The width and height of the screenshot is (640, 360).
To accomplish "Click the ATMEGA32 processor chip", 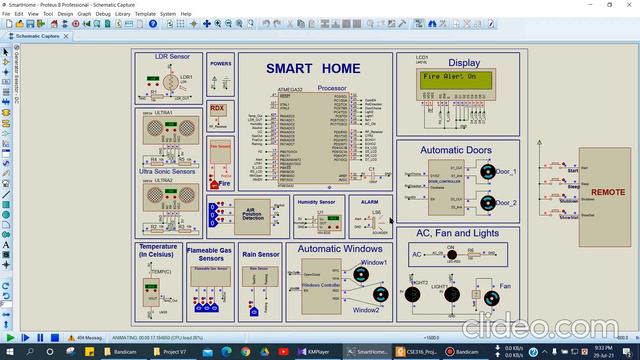I will (313, 138).
